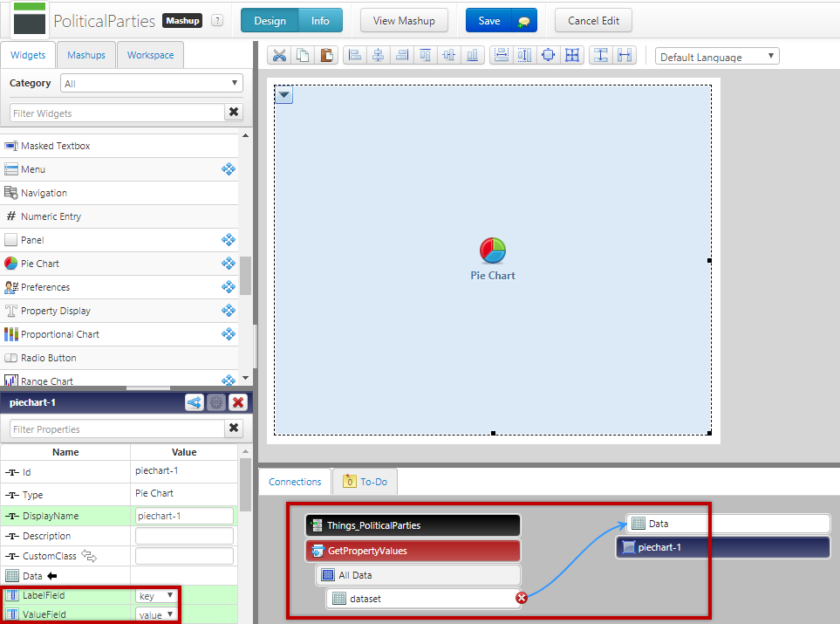Click the help question mark icon
840x624 pixels.
coord(217,20)
